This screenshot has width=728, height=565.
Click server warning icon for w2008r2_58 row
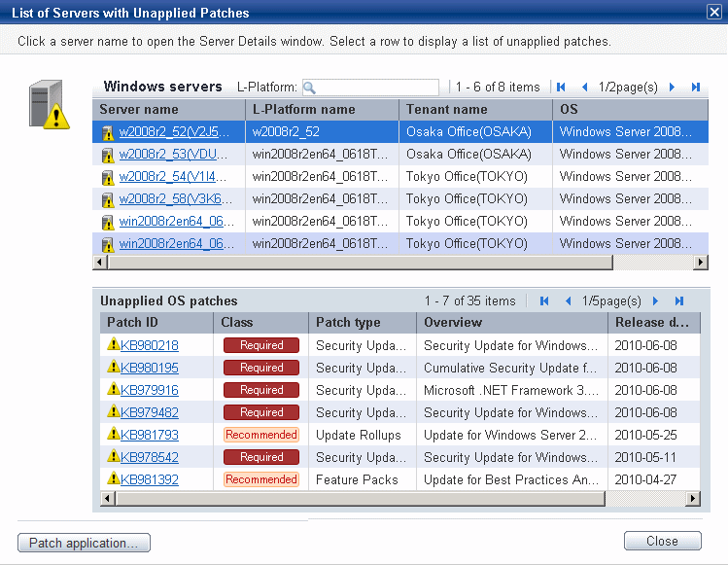pyautogui.click(x=107, y=199)
